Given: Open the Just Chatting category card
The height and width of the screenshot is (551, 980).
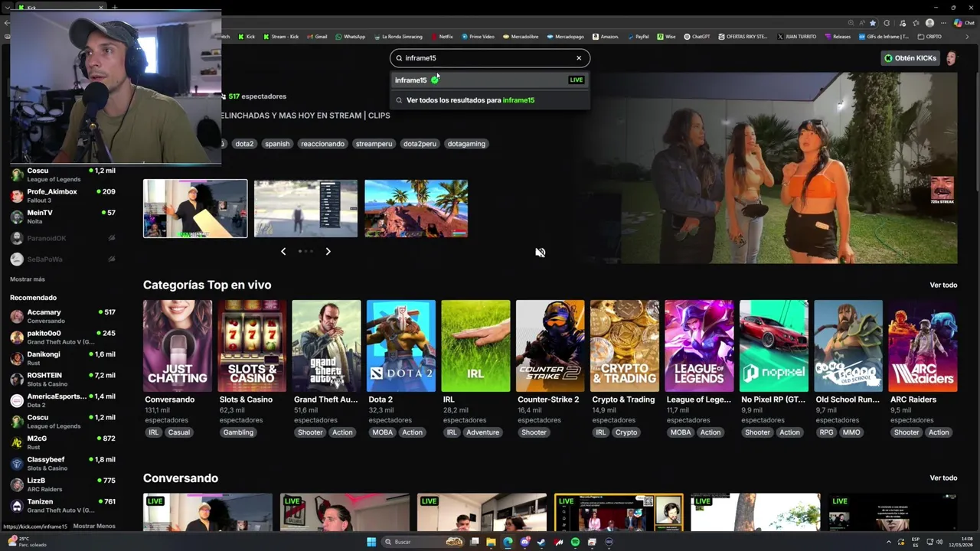Looking at the screenshot, I should 178,346.
